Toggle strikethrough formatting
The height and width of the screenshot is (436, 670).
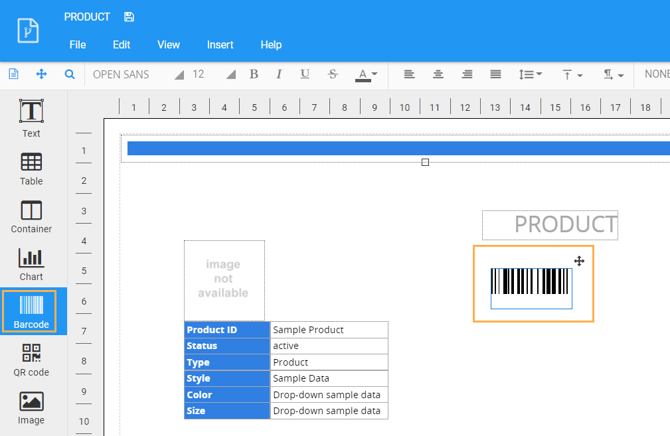pyautogui.click(x=333, y=74)
